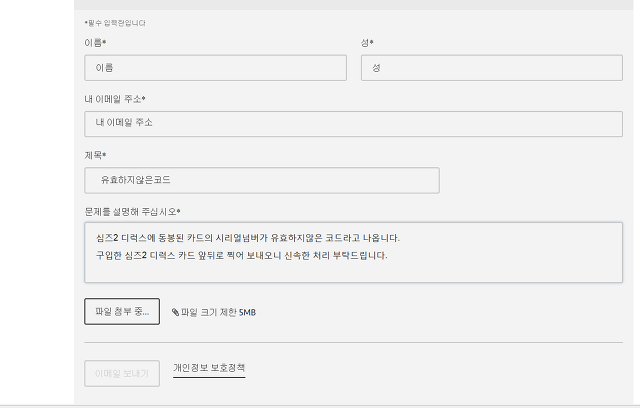Click the 이메일 보내기 send button

click(x=121, y=373)
